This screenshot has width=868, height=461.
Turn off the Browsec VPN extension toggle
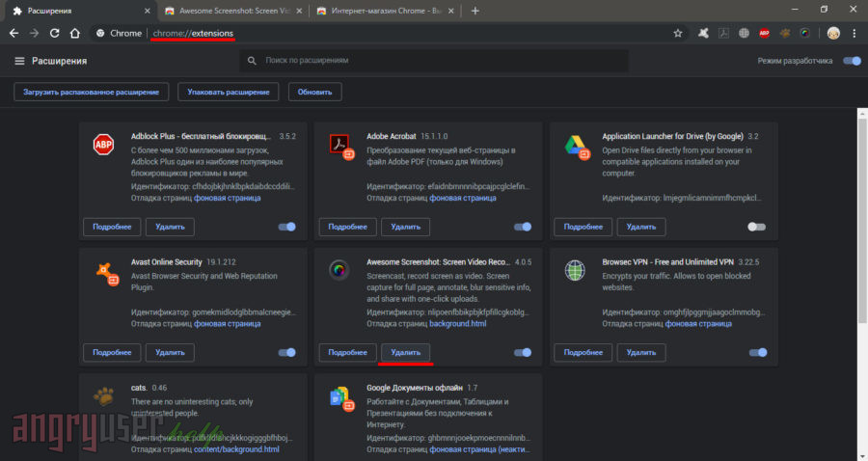(x=757, y=352)
